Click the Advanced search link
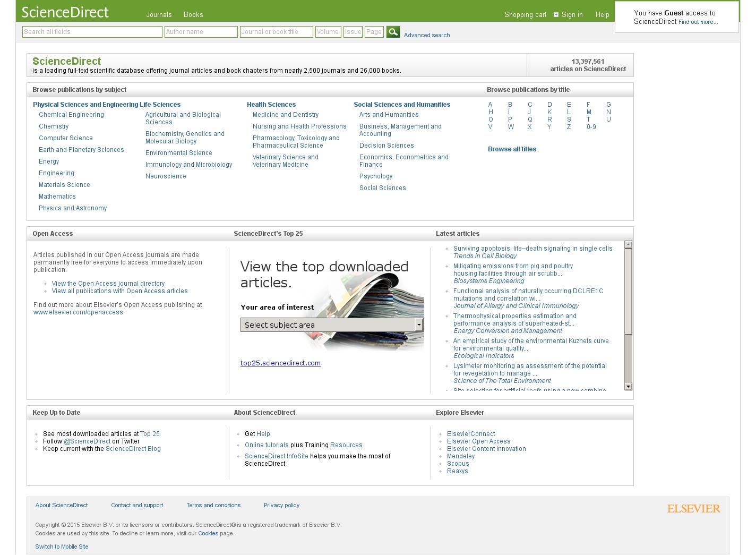The image size is (756, 555). point(426,35)
